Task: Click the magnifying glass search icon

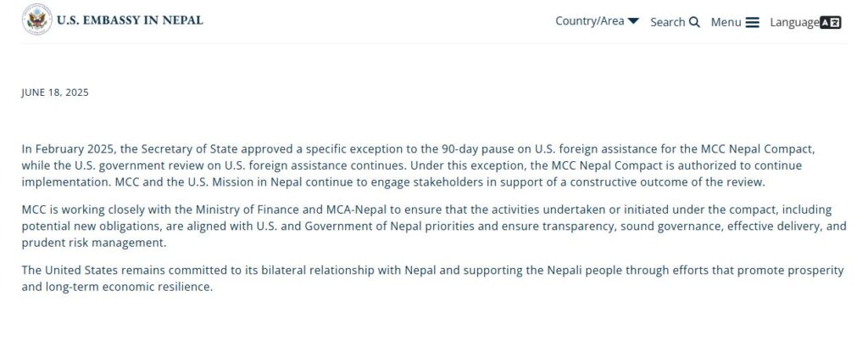Action: [x=694, y=22]
